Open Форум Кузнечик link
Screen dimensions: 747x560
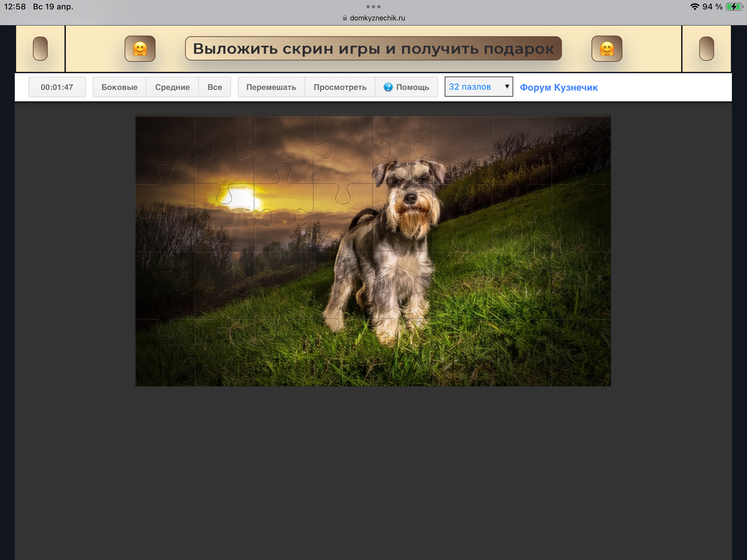tap(559, 87)
